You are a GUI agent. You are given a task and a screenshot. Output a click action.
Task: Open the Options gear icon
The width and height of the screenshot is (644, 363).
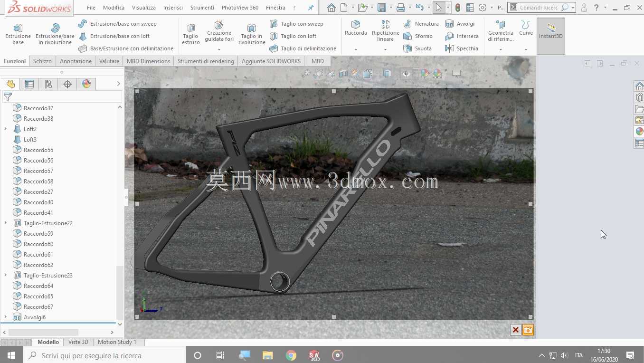click(483, 8)
